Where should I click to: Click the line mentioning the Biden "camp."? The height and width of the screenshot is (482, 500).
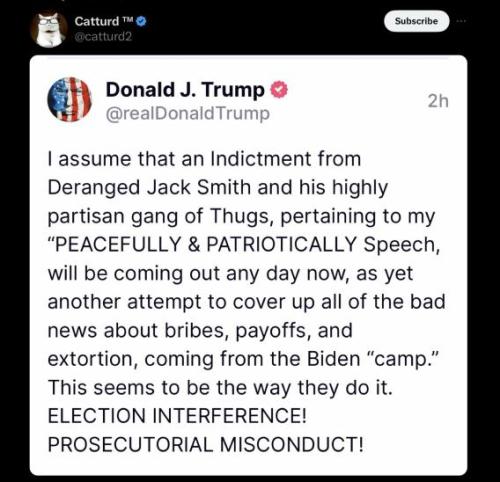pos(242,359)
